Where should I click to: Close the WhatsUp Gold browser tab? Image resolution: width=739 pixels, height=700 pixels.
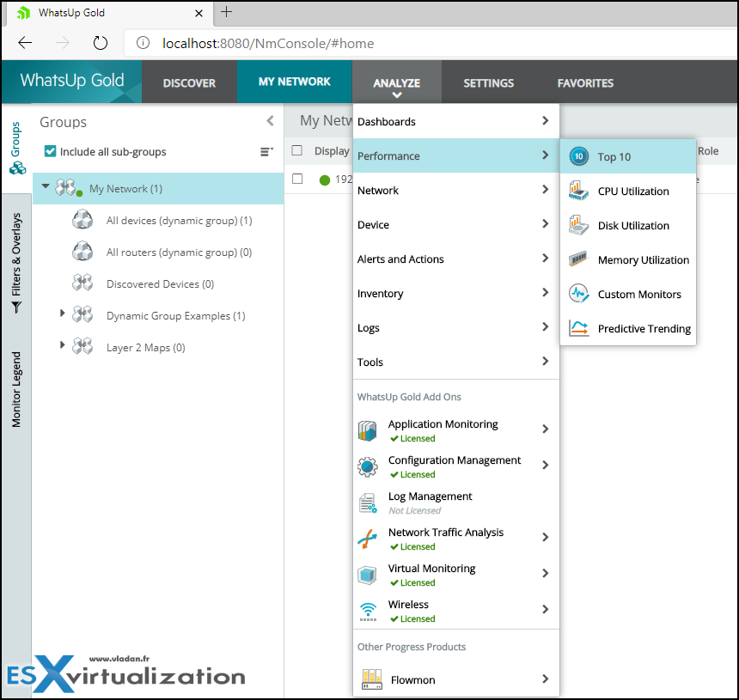click(x=198, y=13)
